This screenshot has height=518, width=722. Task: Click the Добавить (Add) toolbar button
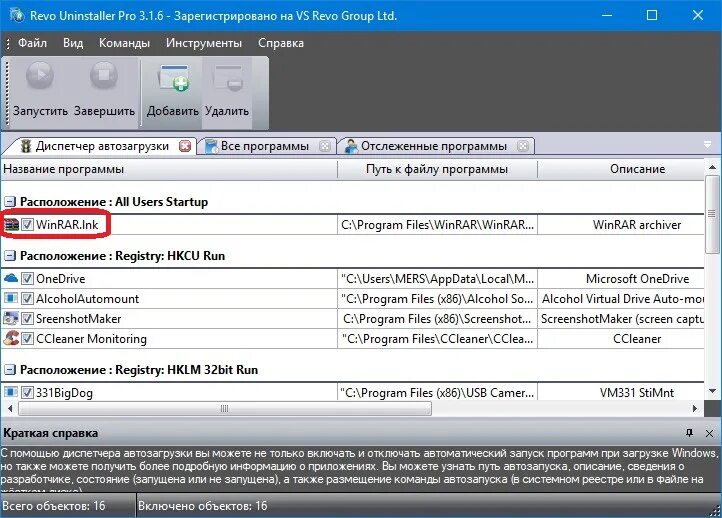click(173, 92)
